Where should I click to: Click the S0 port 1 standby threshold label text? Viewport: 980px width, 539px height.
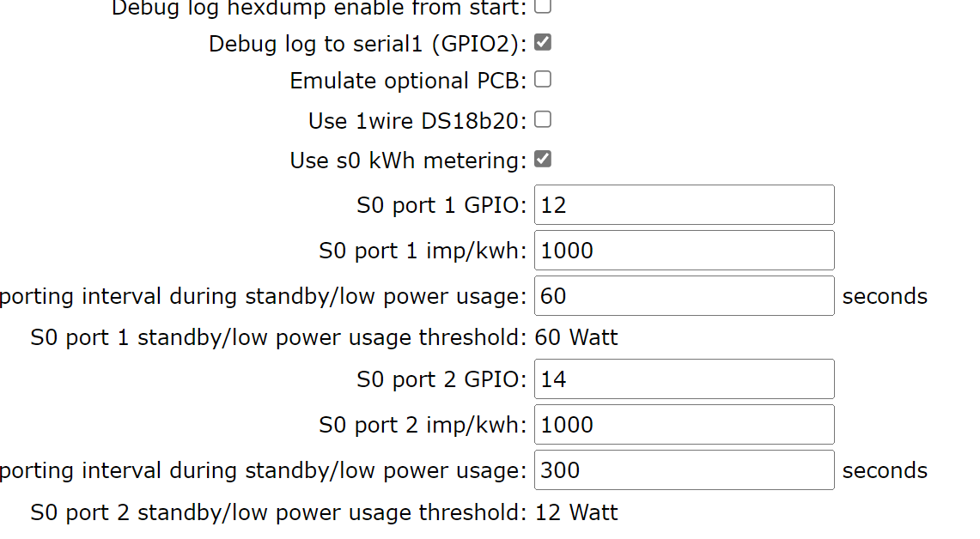[x=277, y=337]
